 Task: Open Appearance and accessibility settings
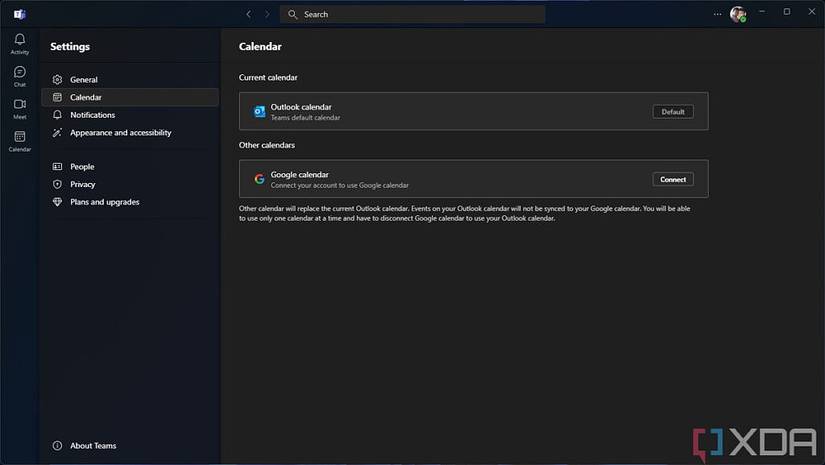coord(130,133)
